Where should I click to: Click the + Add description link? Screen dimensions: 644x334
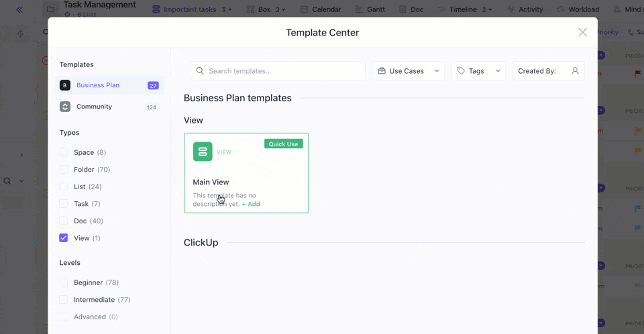coord(251,204)
